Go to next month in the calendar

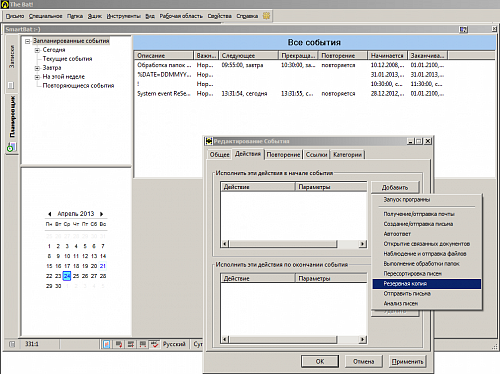102,214
